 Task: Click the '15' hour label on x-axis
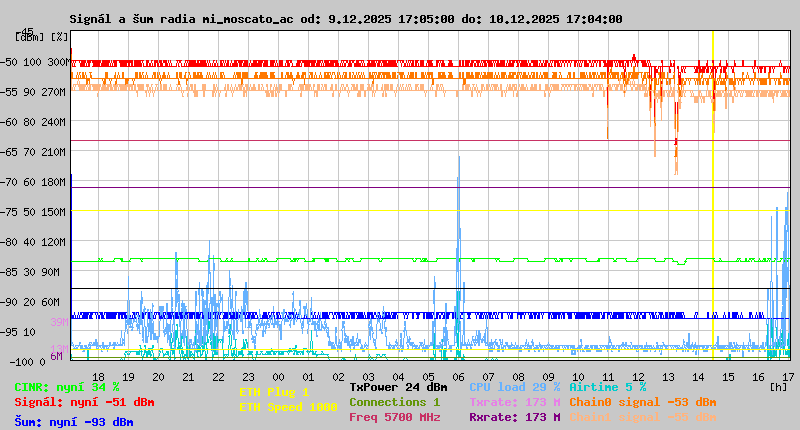tap(728, 377)
